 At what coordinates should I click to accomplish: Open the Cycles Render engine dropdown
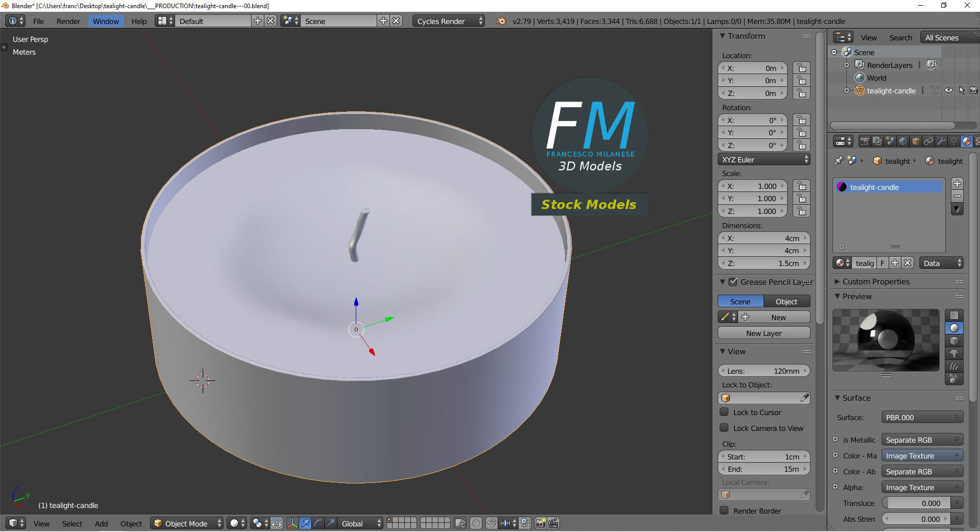(449, 21)
